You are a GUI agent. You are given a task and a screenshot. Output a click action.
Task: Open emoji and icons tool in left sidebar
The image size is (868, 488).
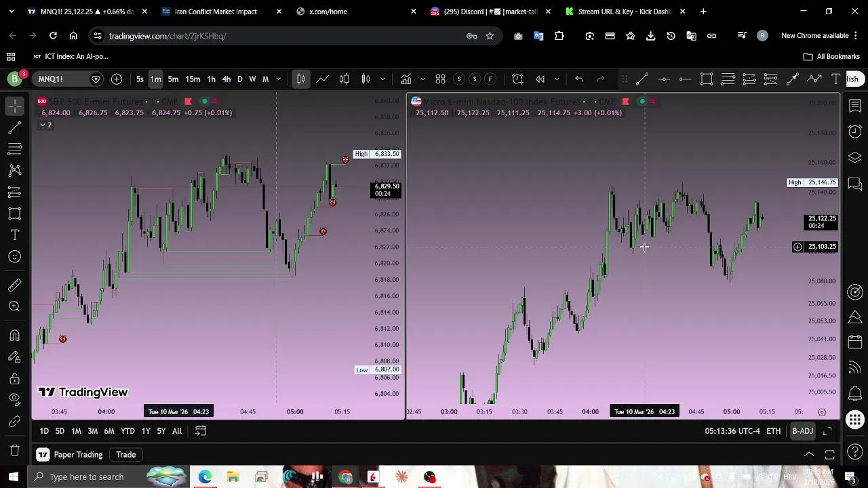[14, 257]
